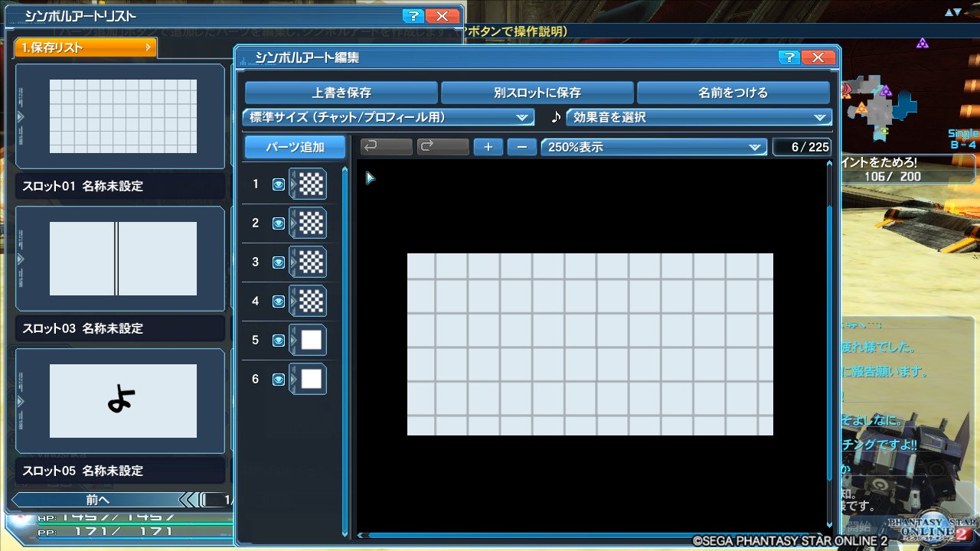Hide layer 5 with its eye icon
980x551 pixels.
coord(279,341)
